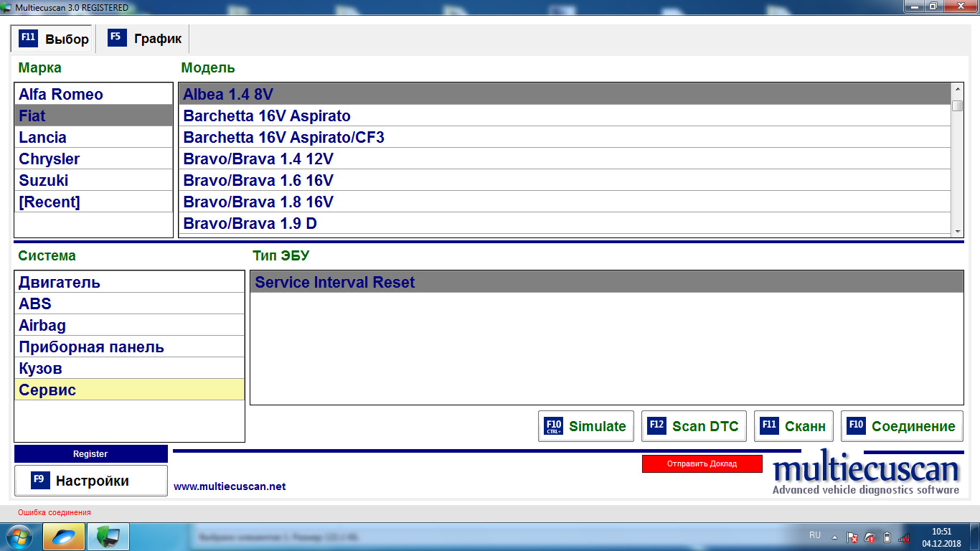Pick Кузов in the Система list

[x=130, y=368]
